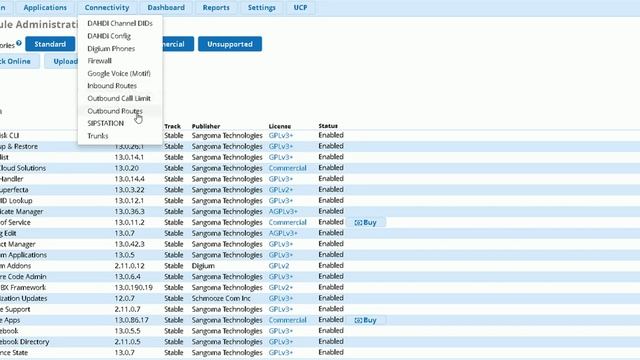Click version 2.11.0.12 cell
The width and height of the screenshot is (640, 360).
coord(129,266)
